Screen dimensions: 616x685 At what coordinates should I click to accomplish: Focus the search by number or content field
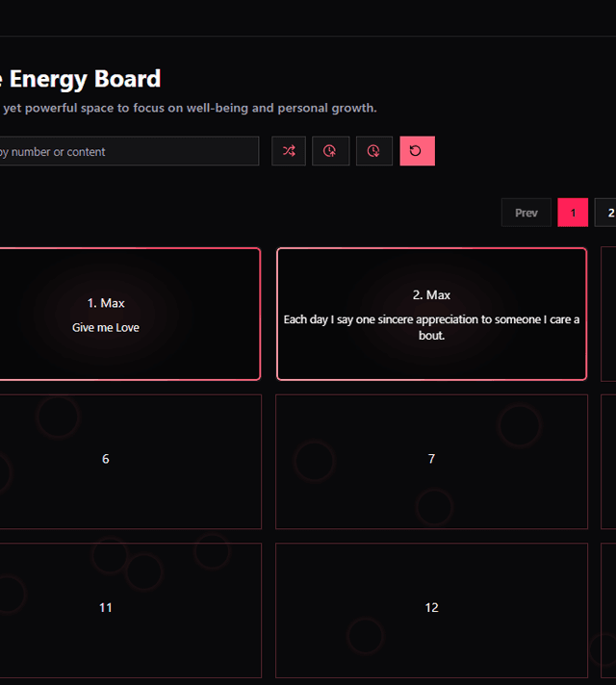click(129, 151)
